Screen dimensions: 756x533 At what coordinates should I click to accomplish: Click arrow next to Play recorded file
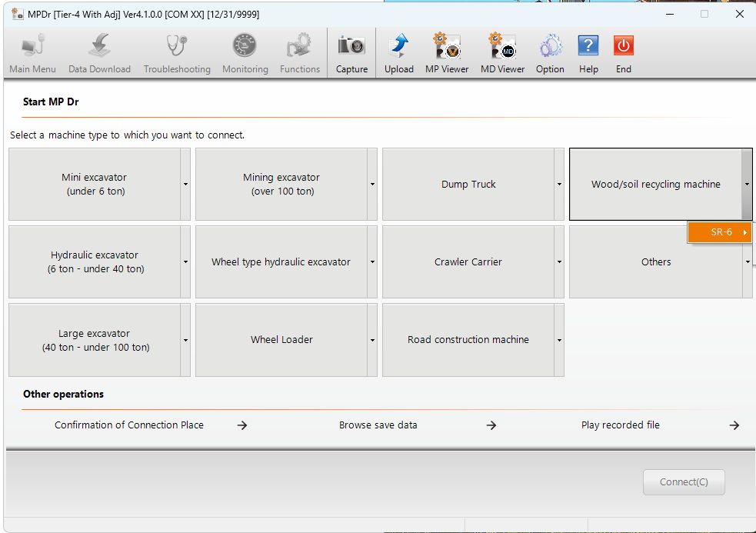point(734,425)
